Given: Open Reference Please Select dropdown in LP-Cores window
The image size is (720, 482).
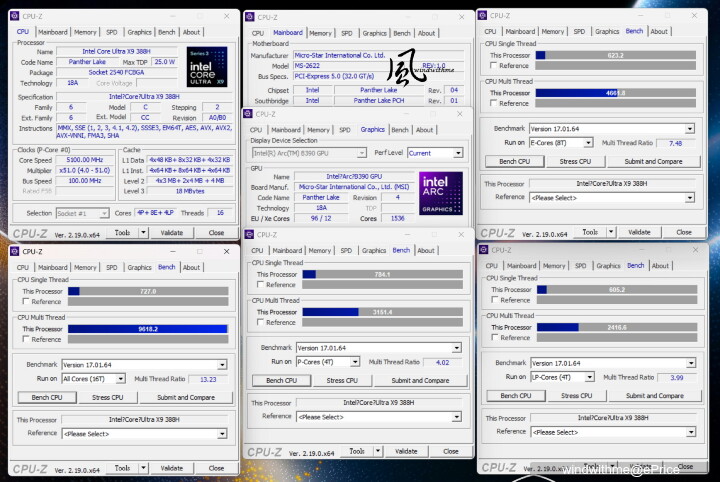Looking at the screenshot, I should click(x=613, y=432).
